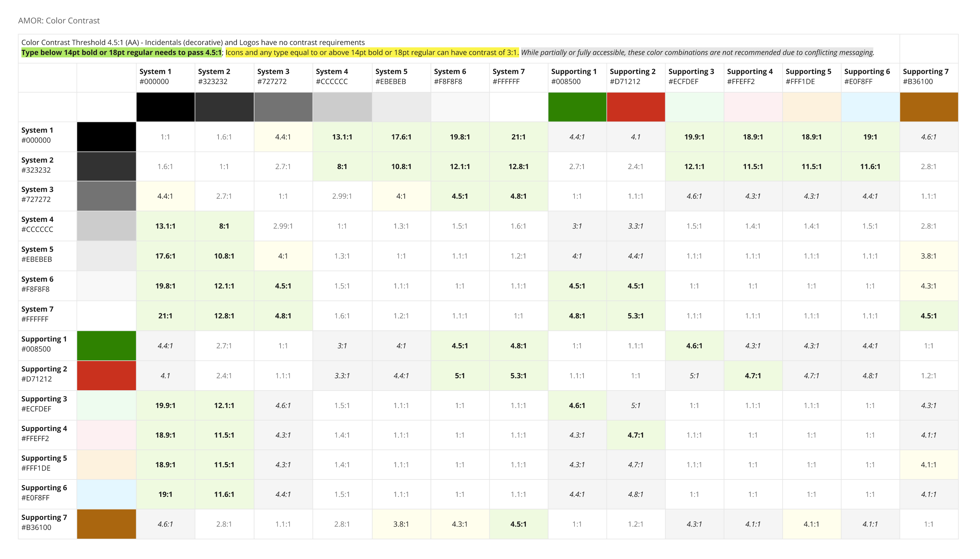Click the green Supporting 1 swatch in header row

577,107
